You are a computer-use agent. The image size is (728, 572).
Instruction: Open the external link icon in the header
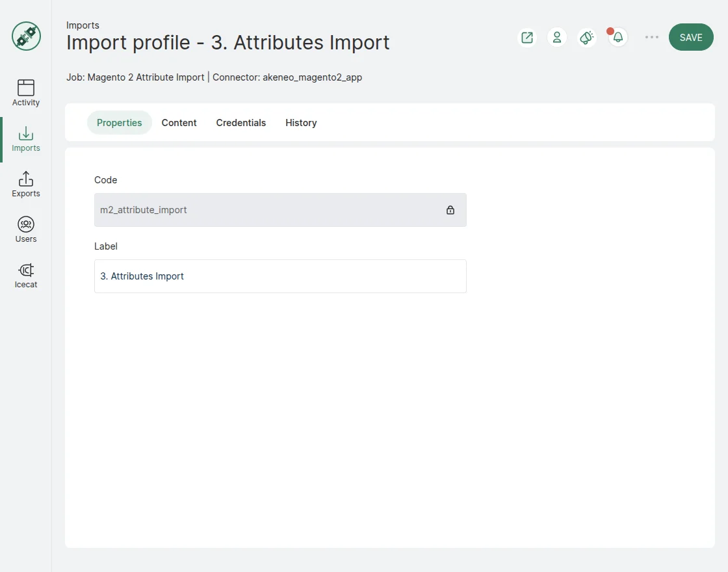click(526, 37)
